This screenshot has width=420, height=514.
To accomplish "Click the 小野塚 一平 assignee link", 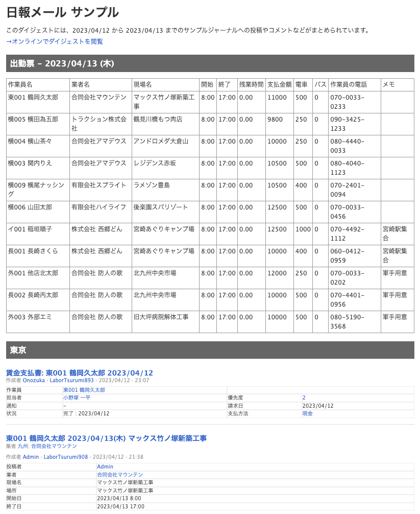I will click(77, 398).
